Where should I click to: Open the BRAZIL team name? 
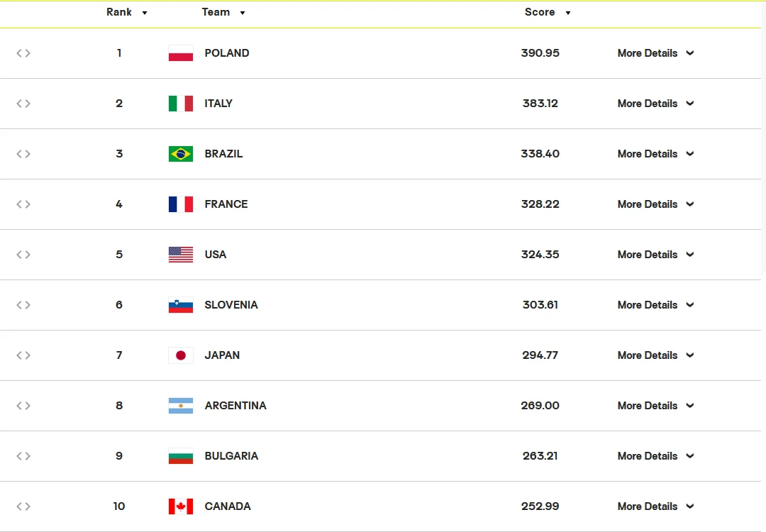tap(223, 154)
